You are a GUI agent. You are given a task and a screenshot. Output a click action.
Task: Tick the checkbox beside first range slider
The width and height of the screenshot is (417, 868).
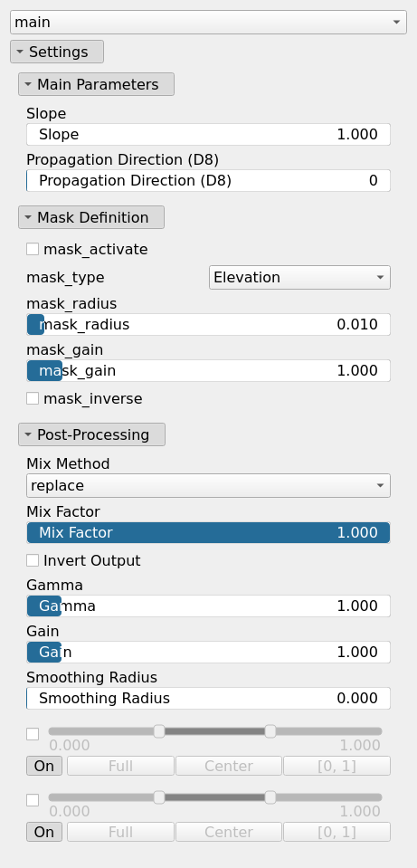tap(33, 734)
